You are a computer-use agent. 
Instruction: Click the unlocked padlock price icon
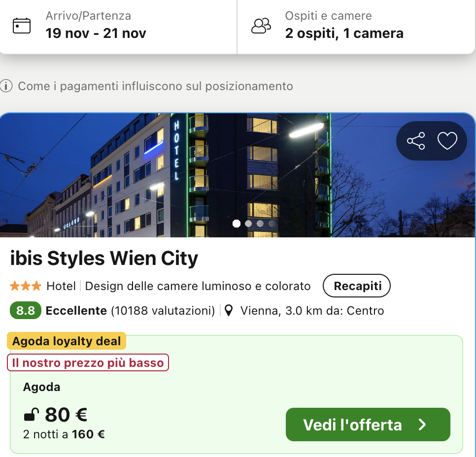[31, 415]
